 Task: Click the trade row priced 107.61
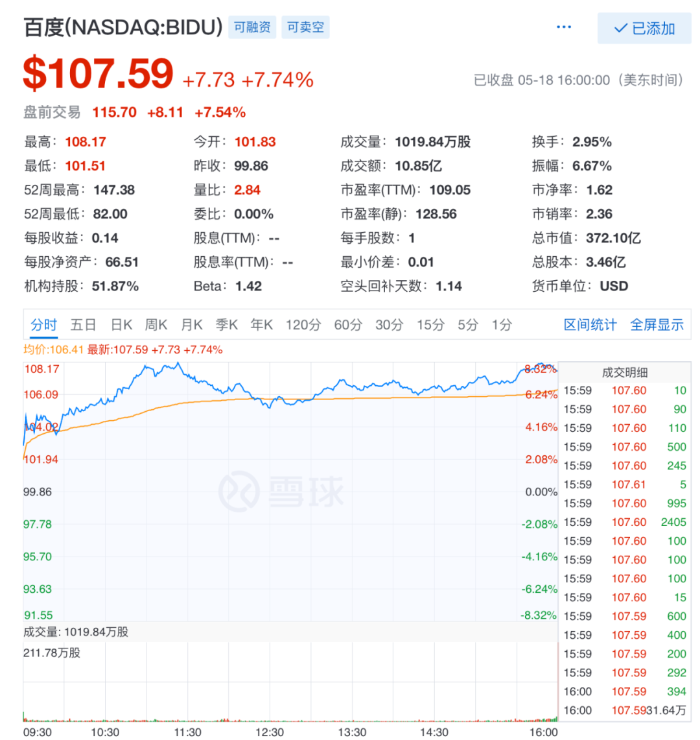coord(625,484)
